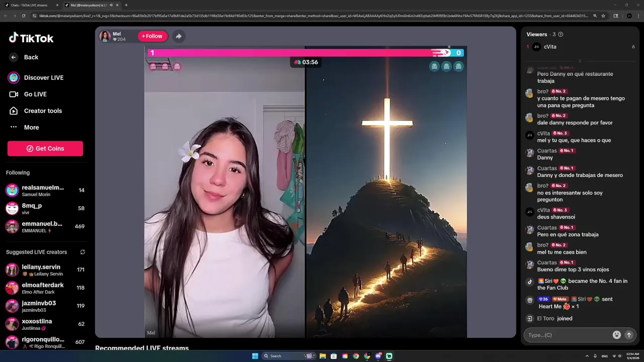Click message "Bueno dime top 3 vinos rojos"
This screenshot has height=362, width=644.
pyautogui.click(x=573, y=270)
